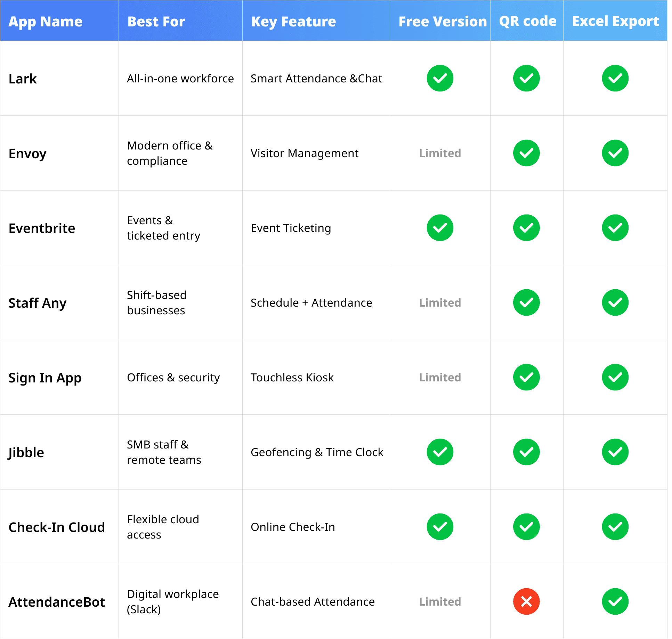The image size is (672, 639).
Task: Click the Limited label in Sign In App row
Action: click(x=440, y=377)
